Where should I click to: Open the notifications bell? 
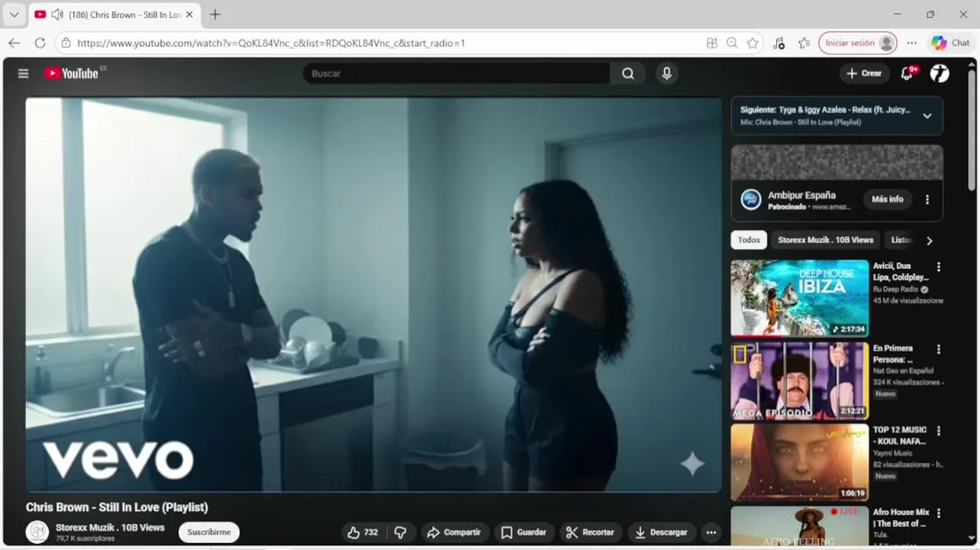(907, 73)
